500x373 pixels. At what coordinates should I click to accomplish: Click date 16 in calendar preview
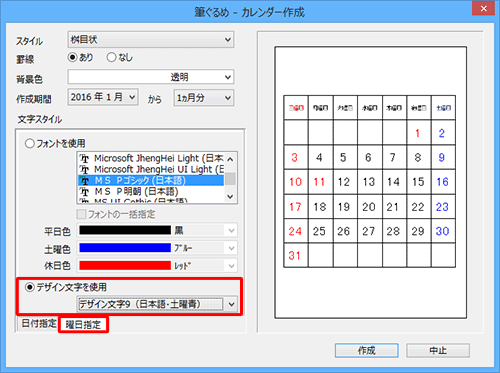pos(442,182)
